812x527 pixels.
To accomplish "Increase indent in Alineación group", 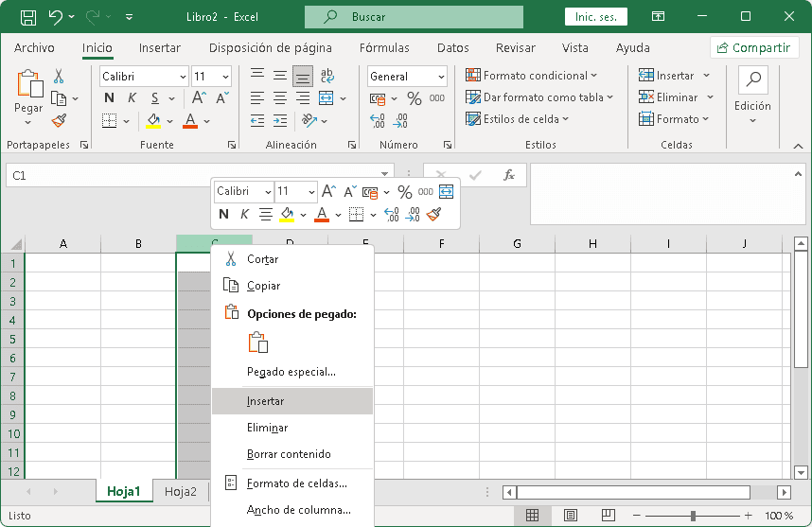I will tap(280, 120).
